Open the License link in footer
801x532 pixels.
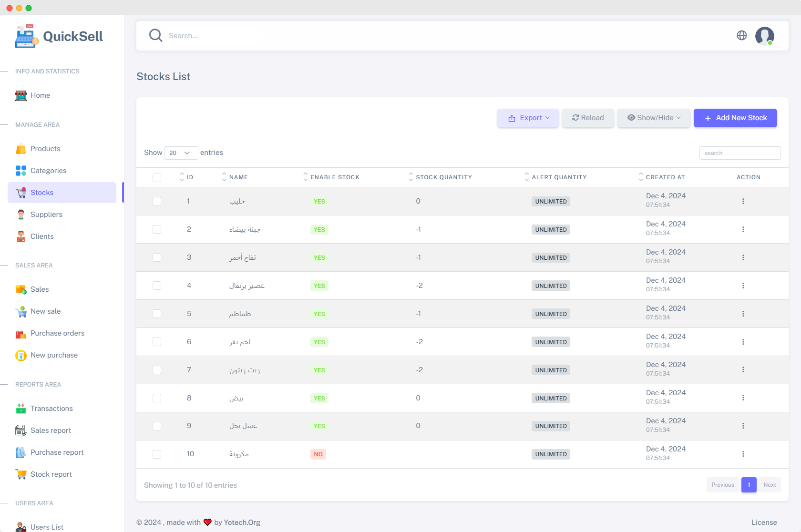click(764, 522)
